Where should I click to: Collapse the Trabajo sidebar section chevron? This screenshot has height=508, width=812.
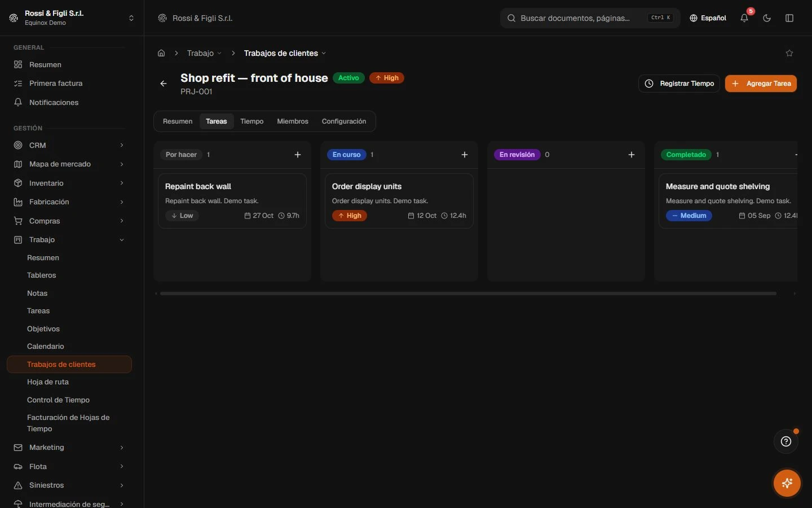click(122, 240)
